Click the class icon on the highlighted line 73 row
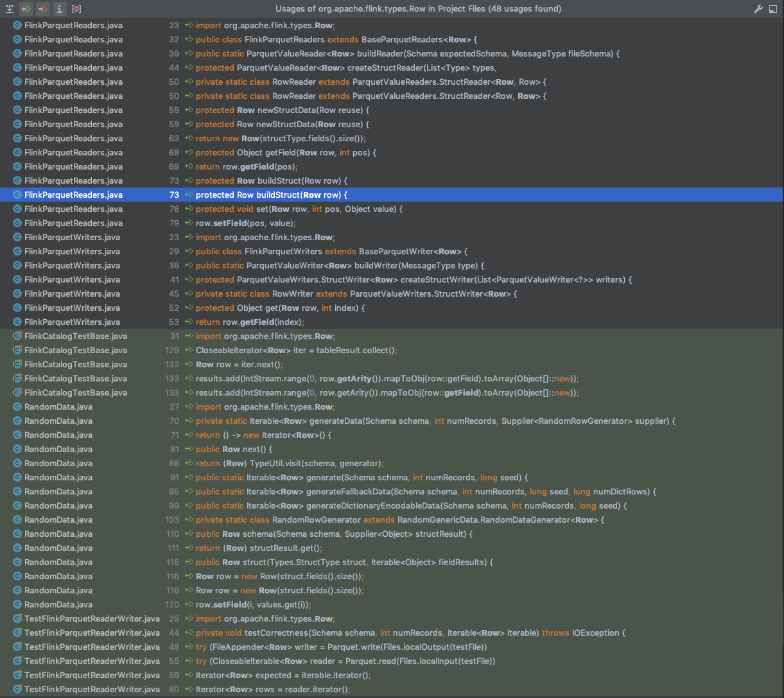 click(17, 195)
